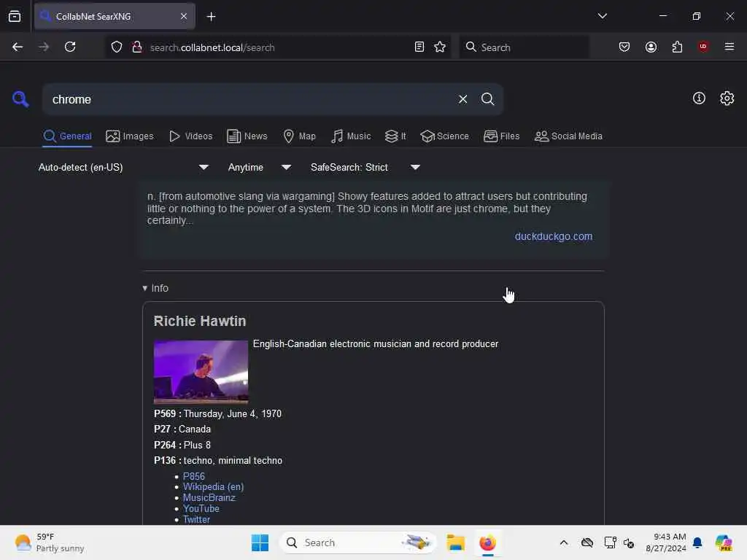
Task: Clear the chrome search query
Action: (x=462, y=99)
